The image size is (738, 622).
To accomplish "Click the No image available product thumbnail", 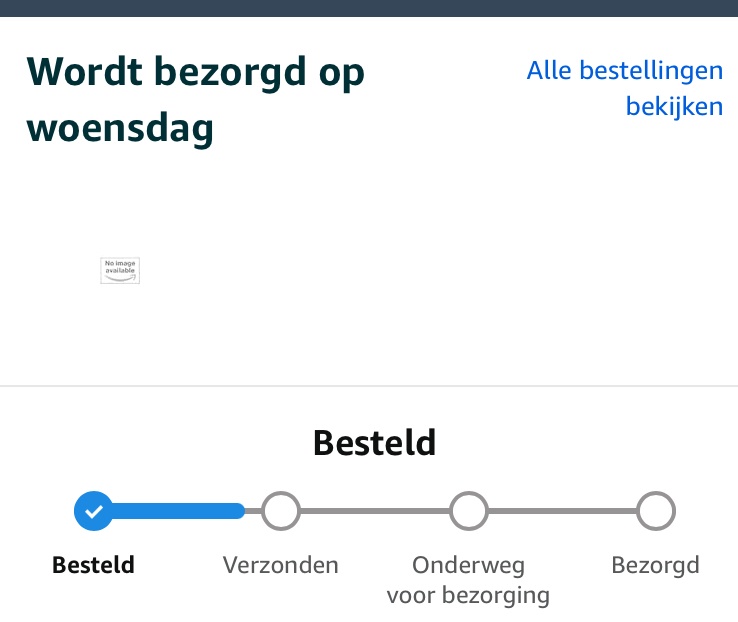I will (120, 270).
